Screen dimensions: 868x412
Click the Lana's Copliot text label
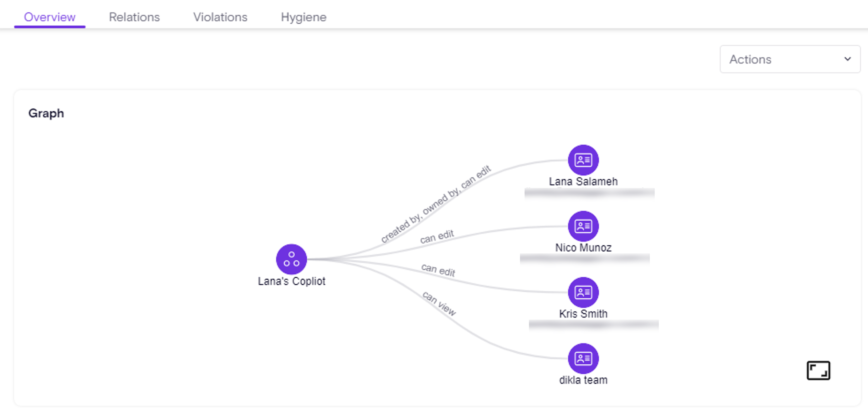(291, 281)
